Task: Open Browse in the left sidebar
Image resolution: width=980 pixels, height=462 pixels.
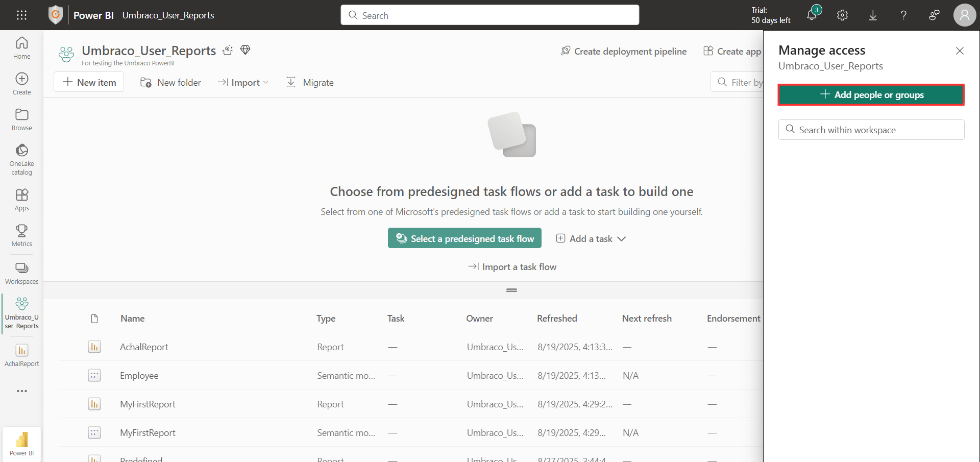Action: (22, 119)
